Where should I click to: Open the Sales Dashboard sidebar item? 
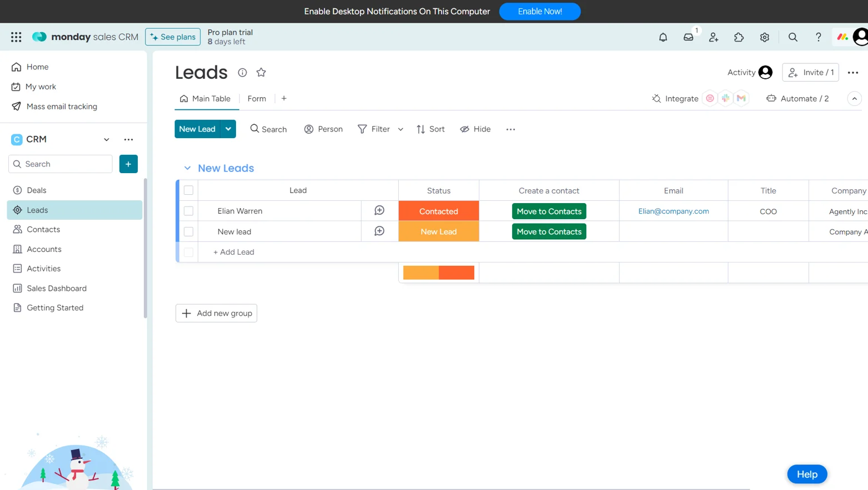click(56, 288)
